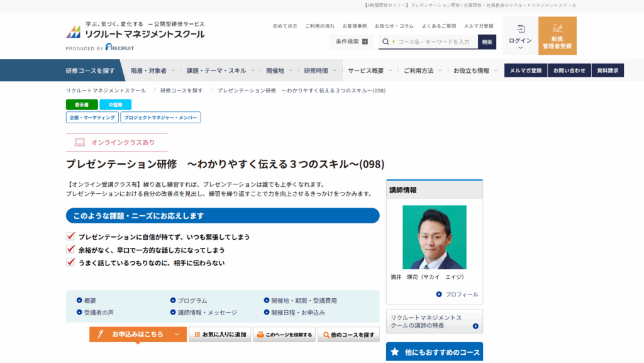
Task: Click the print this page button
Action: point(284,335)
